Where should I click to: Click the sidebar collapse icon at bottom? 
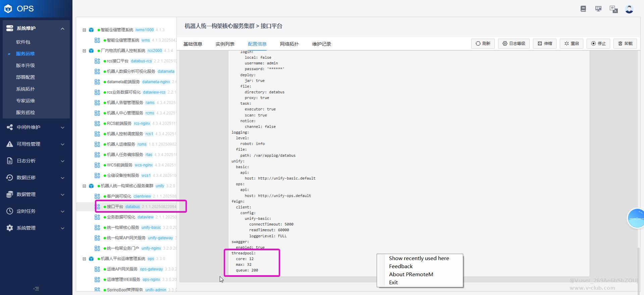pyautogui.click(x=36, y=289)
